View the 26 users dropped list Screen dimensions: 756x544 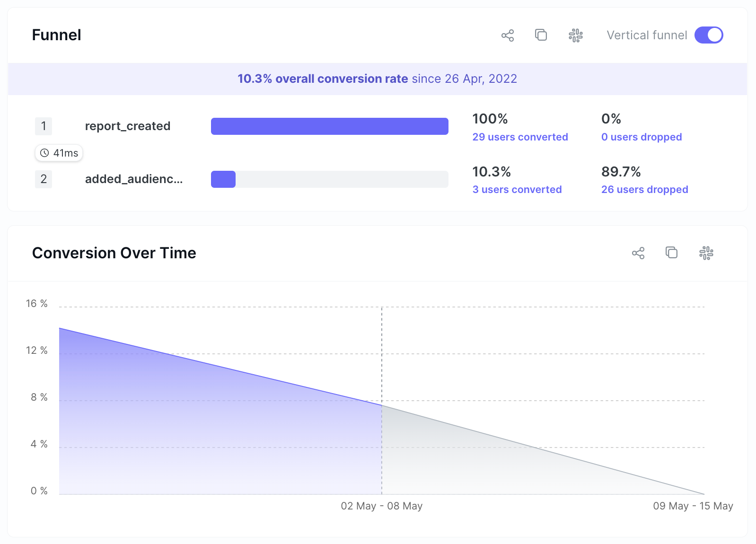644,190
